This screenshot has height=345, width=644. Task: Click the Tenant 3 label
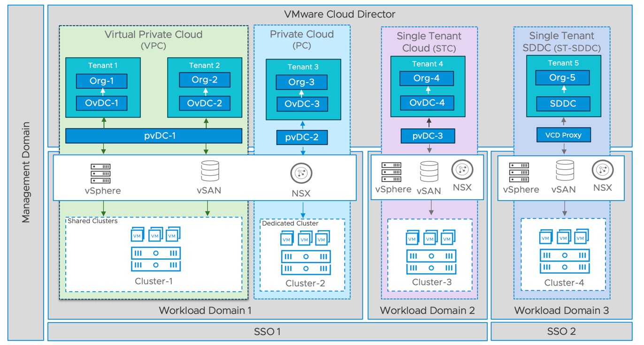pos(303,67)
